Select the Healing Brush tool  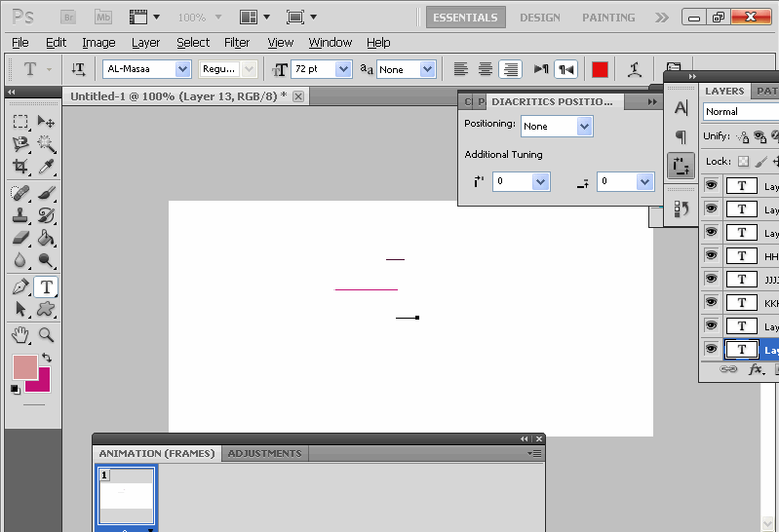coord(20,193)
